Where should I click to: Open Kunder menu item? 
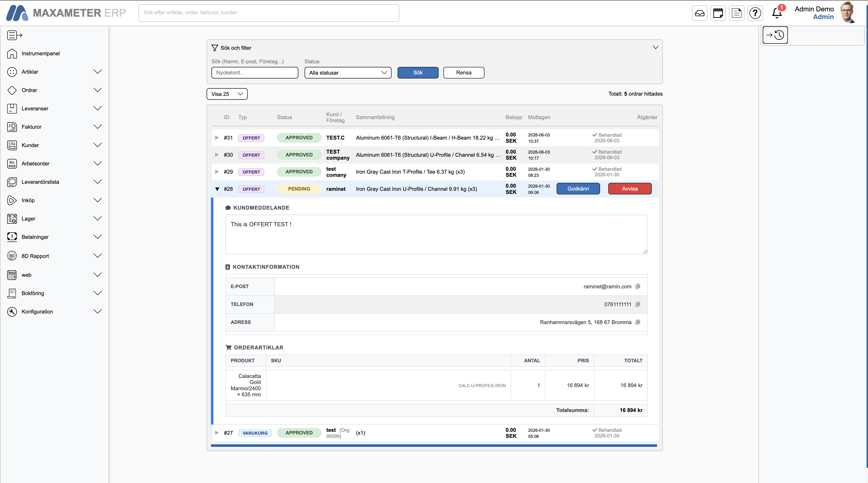(x=30, y=145)
